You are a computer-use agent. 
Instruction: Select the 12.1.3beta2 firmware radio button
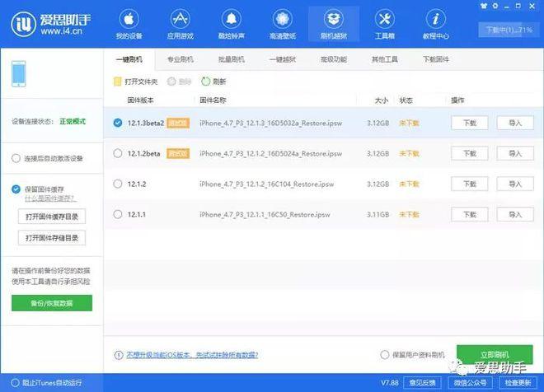coord(118,123)
